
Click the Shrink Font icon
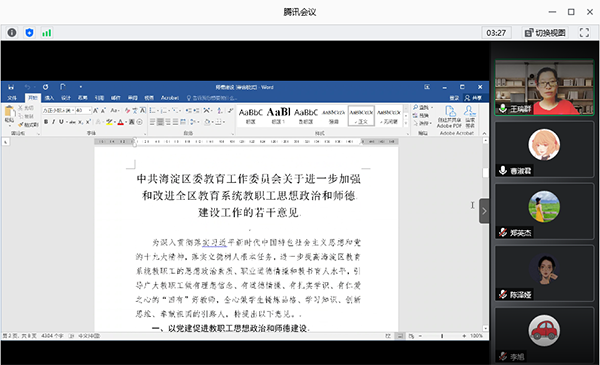(x=103, y=110)
